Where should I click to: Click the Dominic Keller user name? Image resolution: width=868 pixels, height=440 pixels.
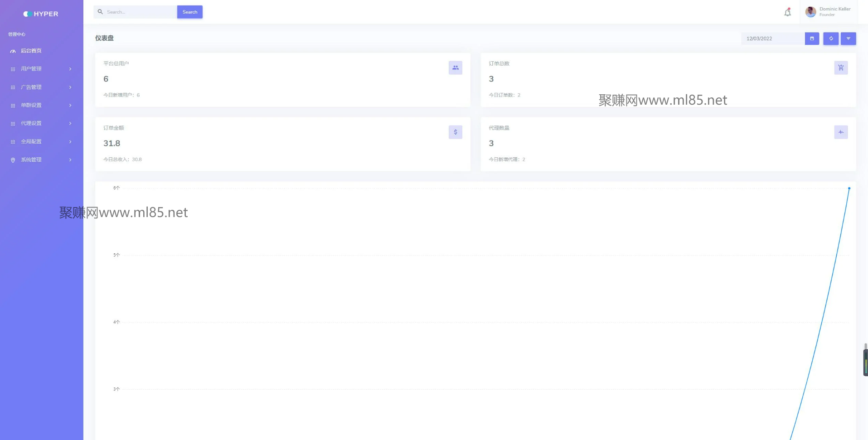click(x=835, y=9)
